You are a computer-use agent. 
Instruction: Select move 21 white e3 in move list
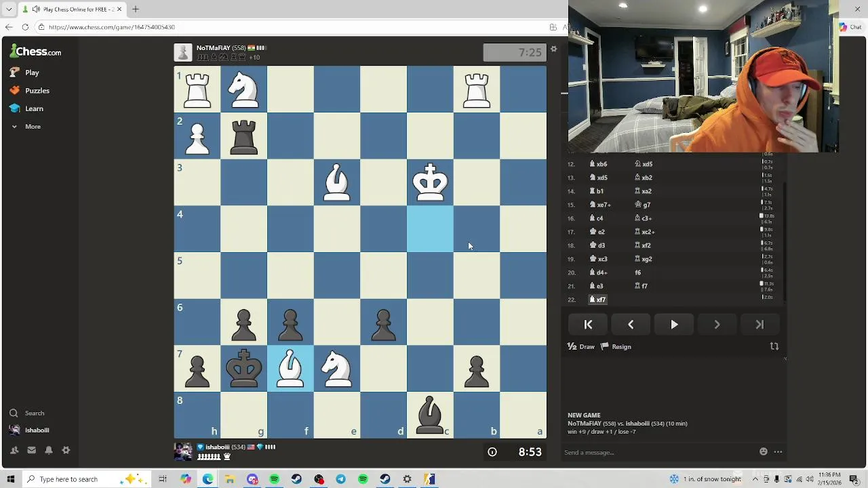[596, 286]
